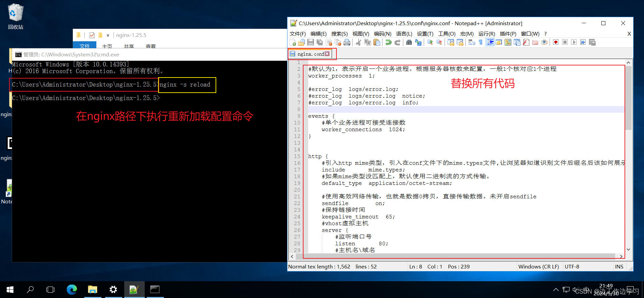644x298 pixels.
Task: Open the 宏(M) menu
Action: coord(467,34)
